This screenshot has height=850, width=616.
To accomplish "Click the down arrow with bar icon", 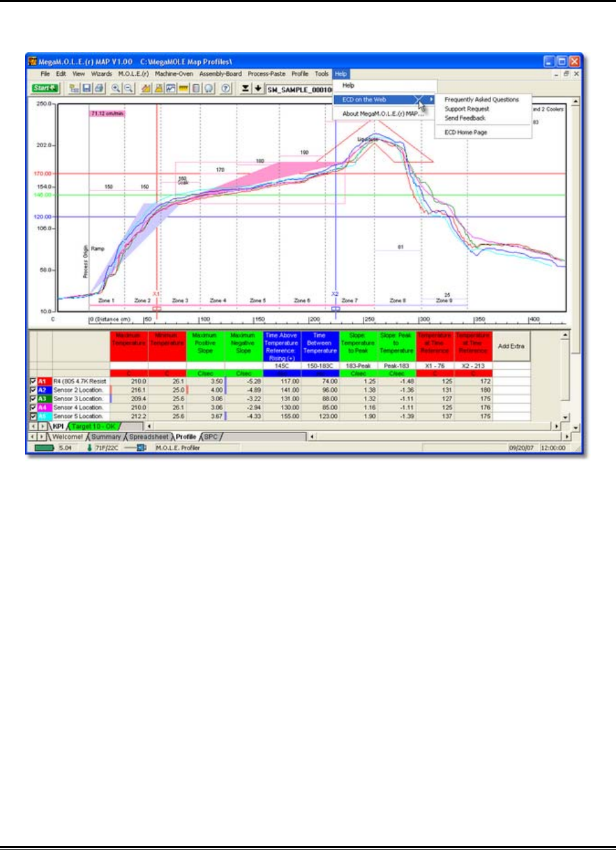I will point(245,88).
